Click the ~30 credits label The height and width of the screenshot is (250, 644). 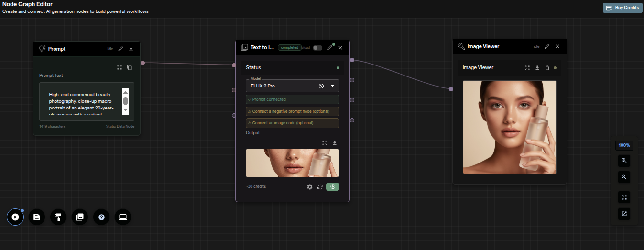(256, 186)
